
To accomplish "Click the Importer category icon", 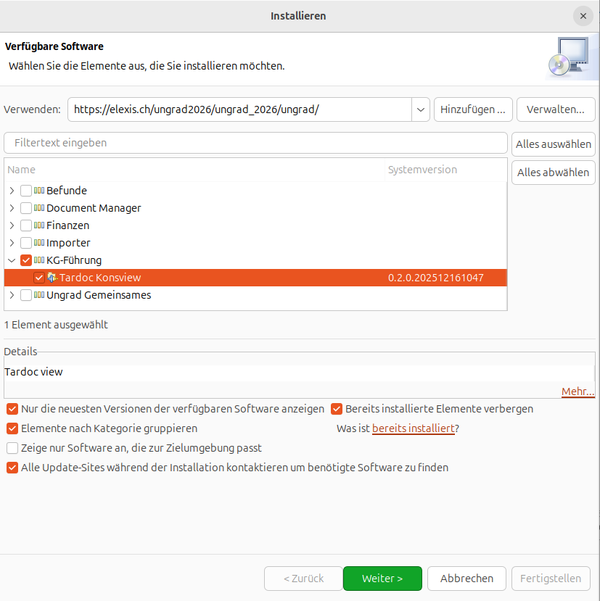I will [x=39, y=243].
